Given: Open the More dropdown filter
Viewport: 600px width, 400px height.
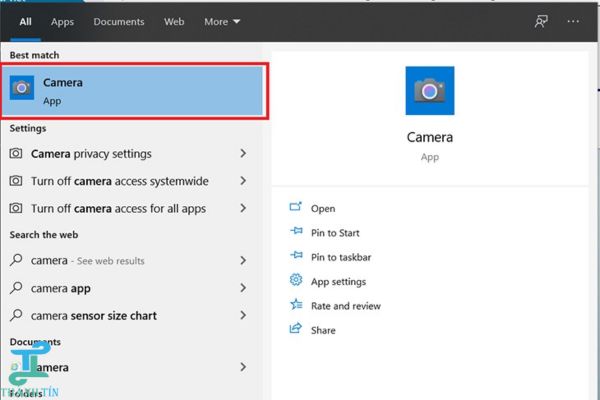Looking at the screenshot, I should pyautogui.click(x=222, y=21).
